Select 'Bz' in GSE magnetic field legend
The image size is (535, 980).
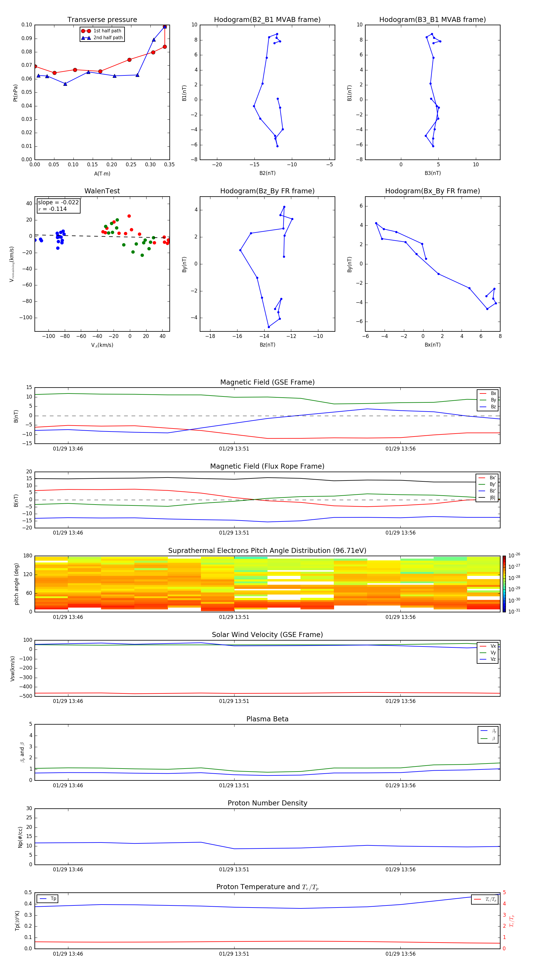pyautogui.click(x=488, y=407)
